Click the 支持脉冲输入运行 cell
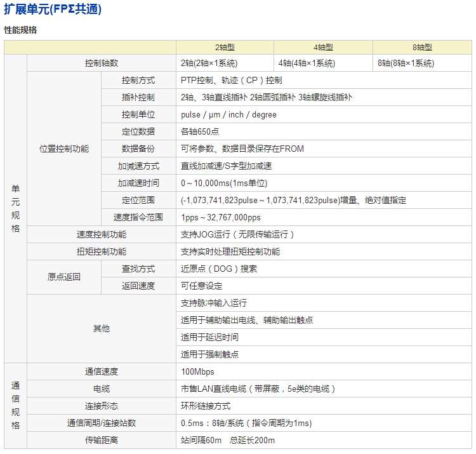 214,304
